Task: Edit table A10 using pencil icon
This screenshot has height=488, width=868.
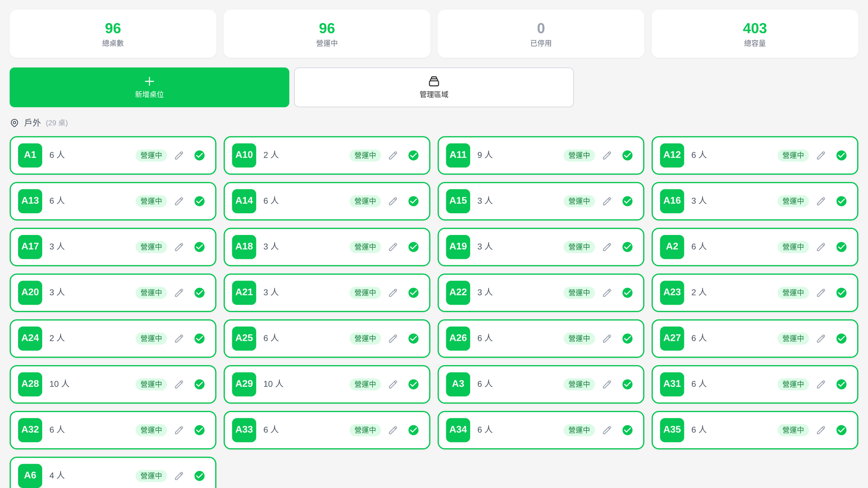Action: [x=393, y=155]
